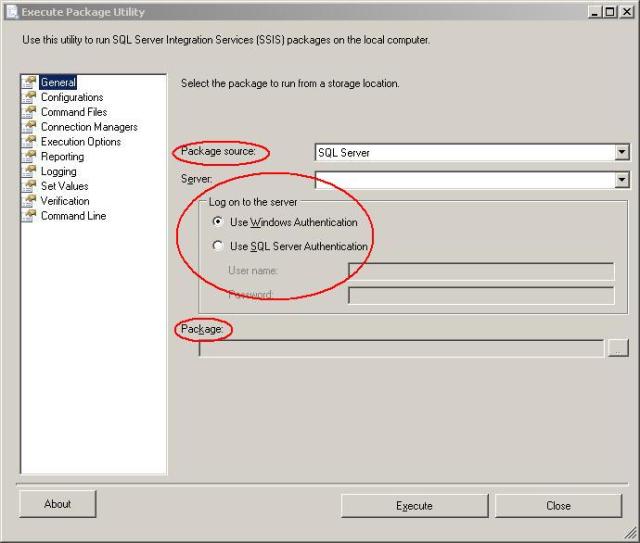Click the Reporting page icon
The image size is (640, 543).
(x=29, y=157)
